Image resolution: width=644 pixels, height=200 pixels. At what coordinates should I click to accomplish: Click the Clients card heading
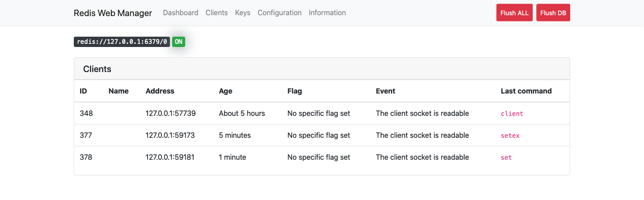click(97, 69)
